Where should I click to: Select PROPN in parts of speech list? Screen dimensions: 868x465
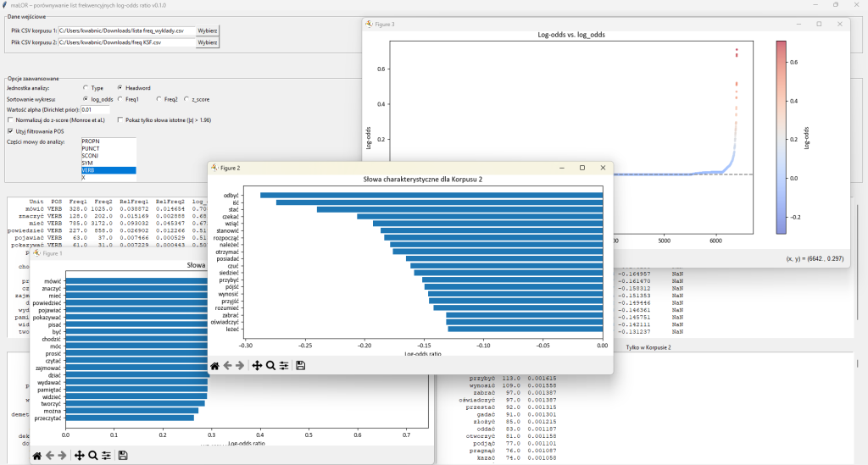pos(108,141)
